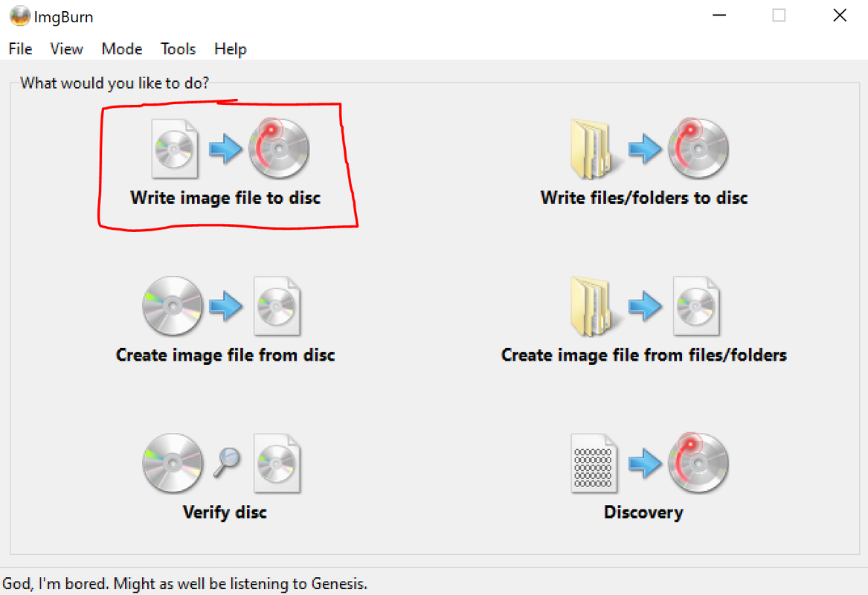Open the Tools menu

click(179, 48)
